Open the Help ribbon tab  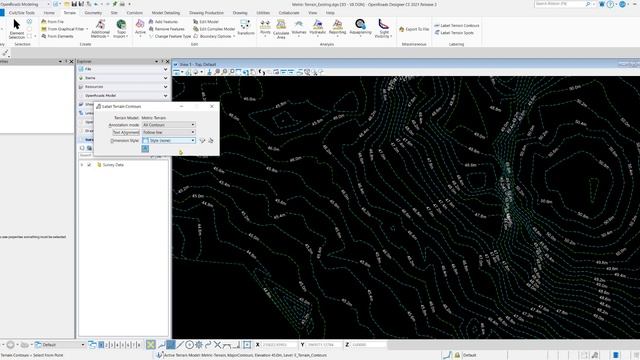pos(330,13)
